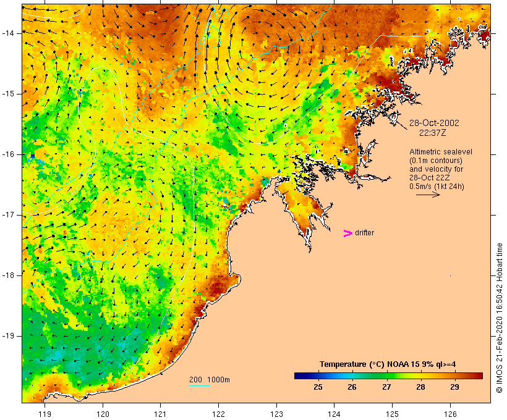Click the '0.5m/s (1kt 24h)' scale text
This screenshot has width=507, height=420.
437,187
